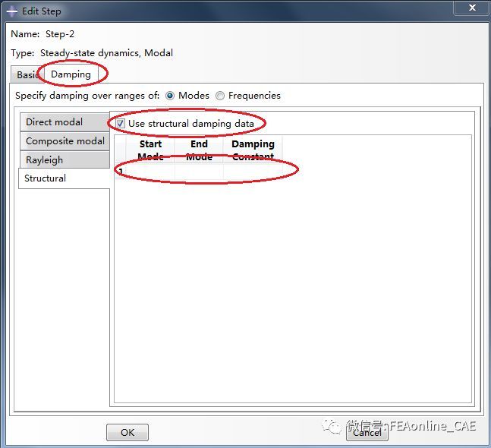Image resolution: width=491 pixels, height=448 pixels.
Task: Click the Start Mode column header
Action: coord(150,150)
